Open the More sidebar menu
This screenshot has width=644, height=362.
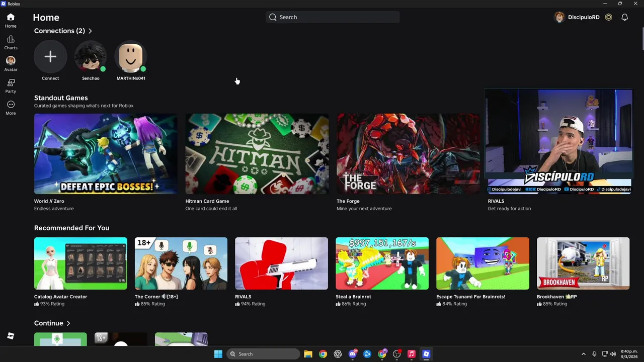point(11,108)
